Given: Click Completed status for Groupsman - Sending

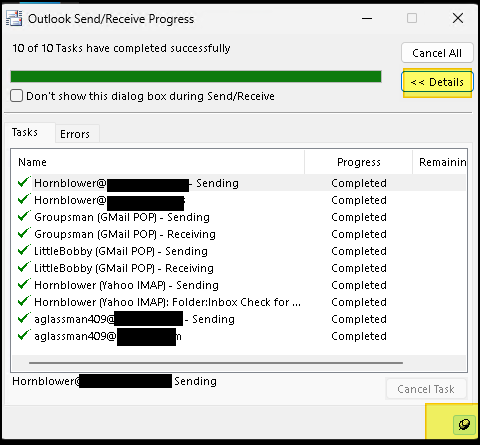Looking at the screenshot, I should pos(359,217).
